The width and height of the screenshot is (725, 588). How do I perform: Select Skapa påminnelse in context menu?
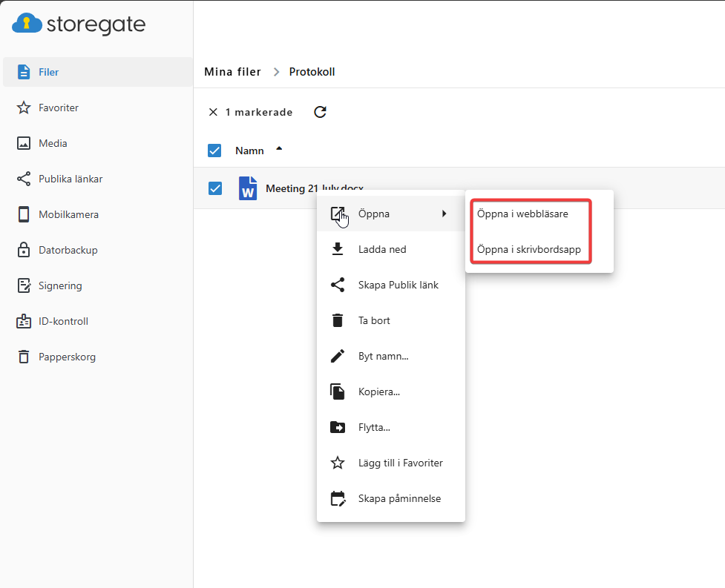pos(398,498)
